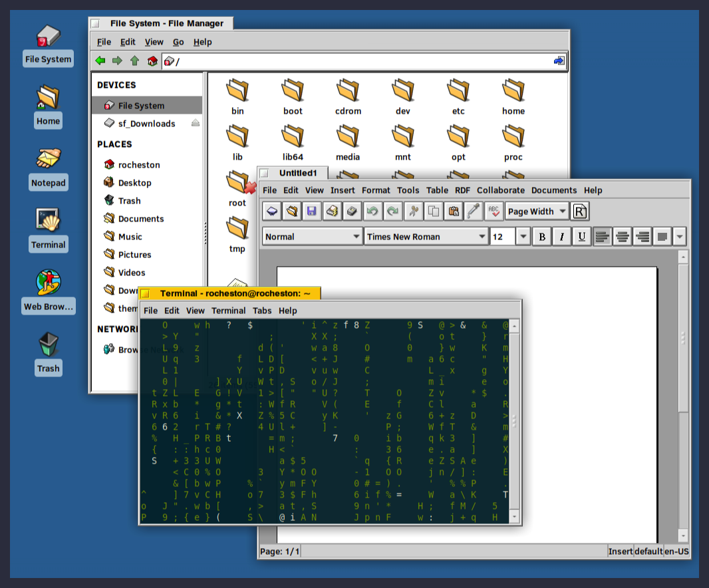Viewport: 709px width, 588px height.
Task: Click the Save icon in Untitled1 toolbar
Action: pos(311,212)
